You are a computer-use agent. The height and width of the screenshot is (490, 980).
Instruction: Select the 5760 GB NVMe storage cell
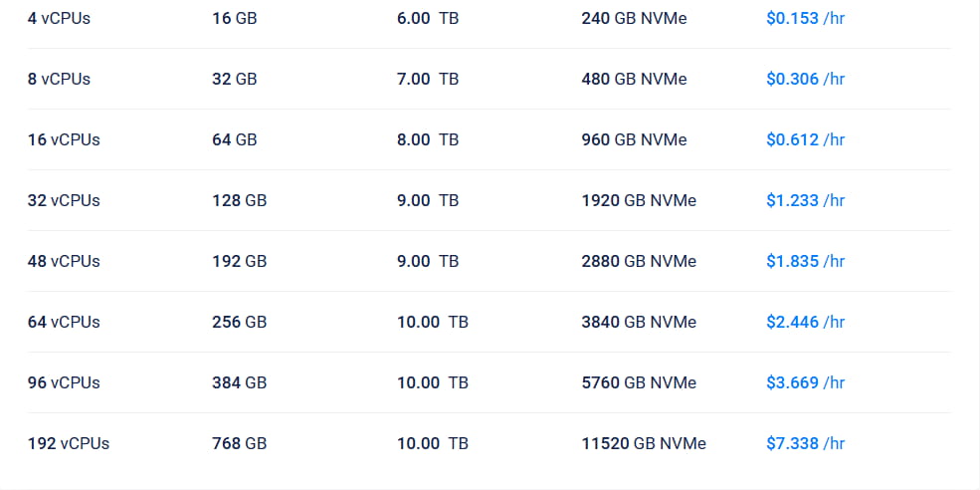639,382
